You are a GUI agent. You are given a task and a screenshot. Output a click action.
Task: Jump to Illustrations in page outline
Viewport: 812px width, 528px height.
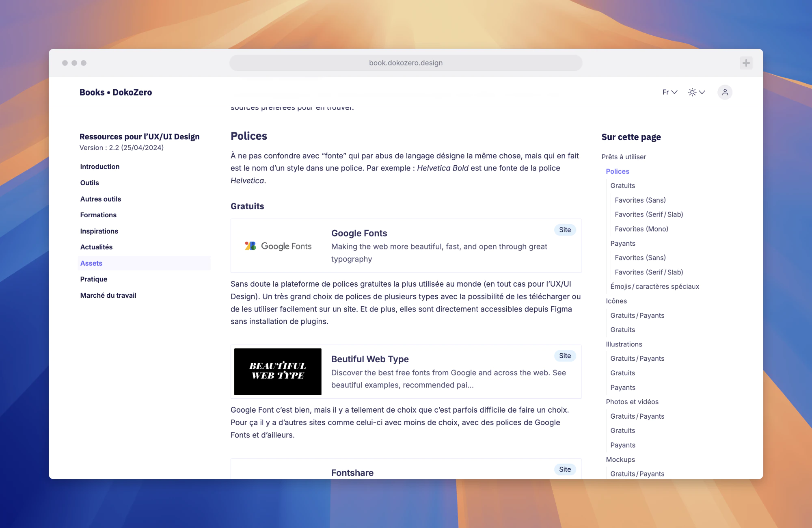click(x=624, y=344)
